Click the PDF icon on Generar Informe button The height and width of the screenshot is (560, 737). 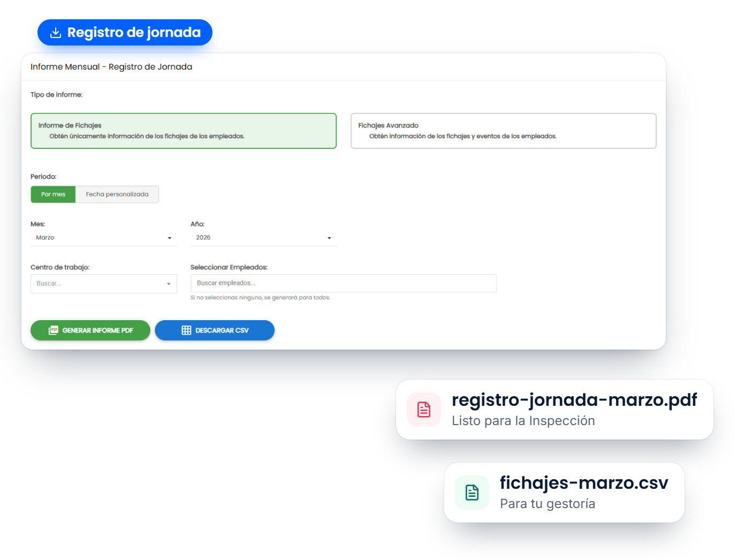[x=54, y=330]
